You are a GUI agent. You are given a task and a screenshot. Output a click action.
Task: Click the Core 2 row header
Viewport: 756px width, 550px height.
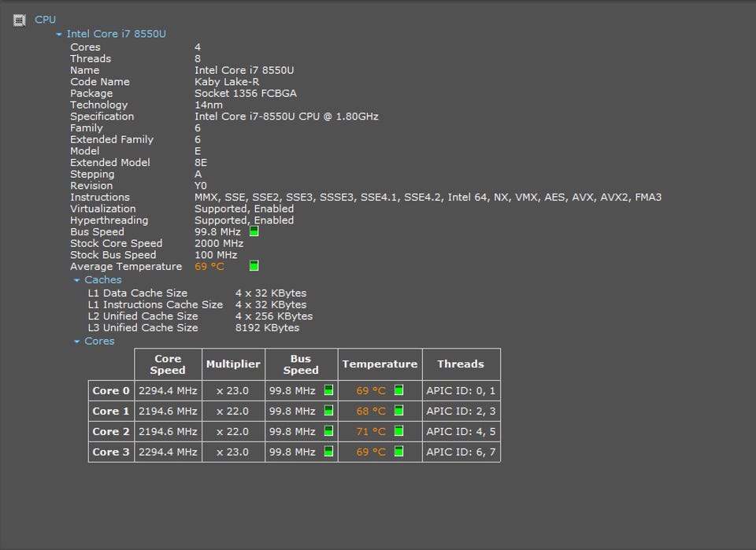pyautogui.click(x=111, y=431)
